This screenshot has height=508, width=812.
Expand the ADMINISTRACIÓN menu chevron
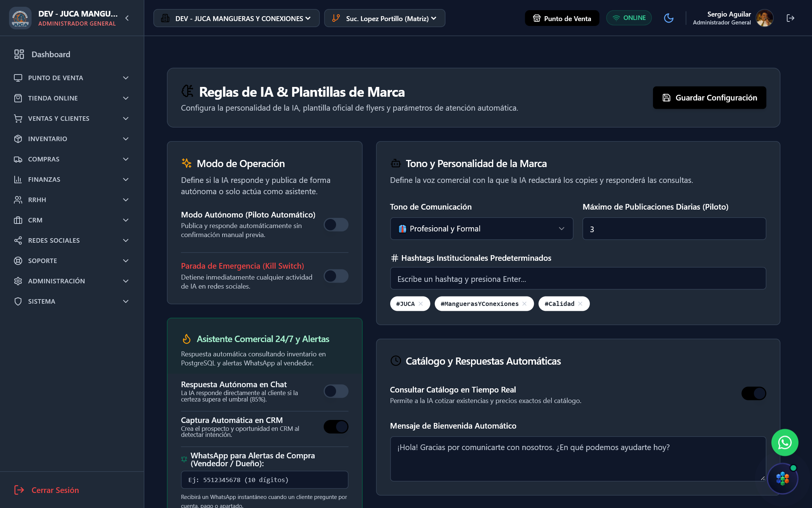point(126,281)
